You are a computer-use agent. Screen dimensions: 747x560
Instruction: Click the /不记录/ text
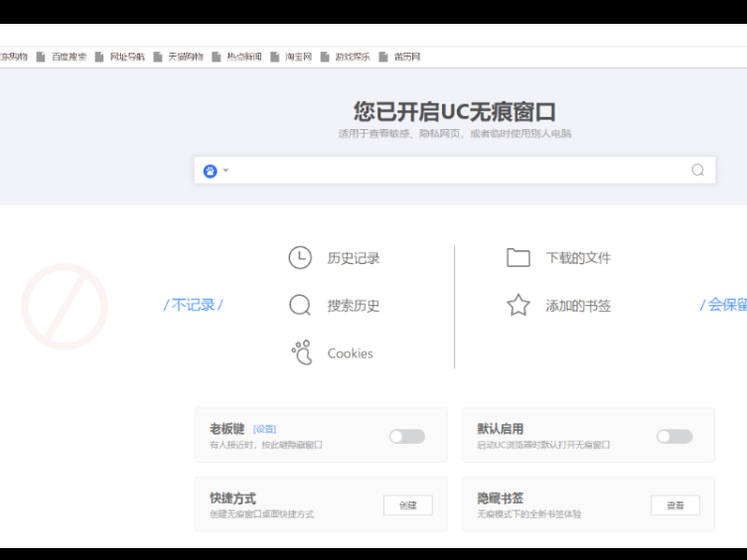(x=194, y=305)
